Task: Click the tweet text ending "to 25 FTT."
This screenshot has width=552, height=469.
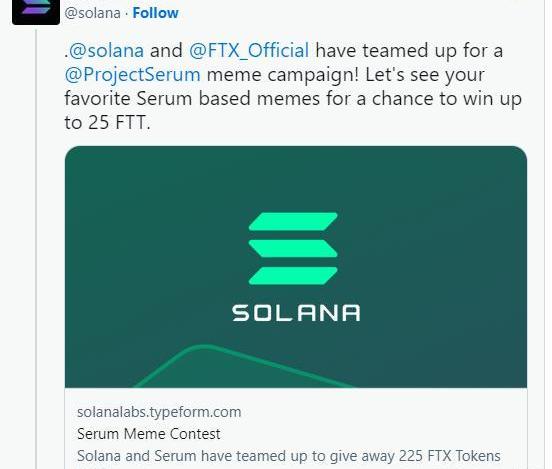Action: [107, 123]
